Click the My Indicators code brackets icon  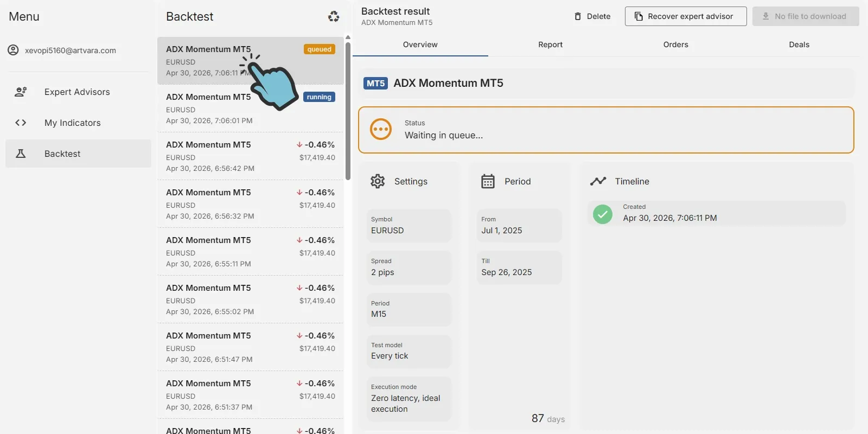point(21,123)
